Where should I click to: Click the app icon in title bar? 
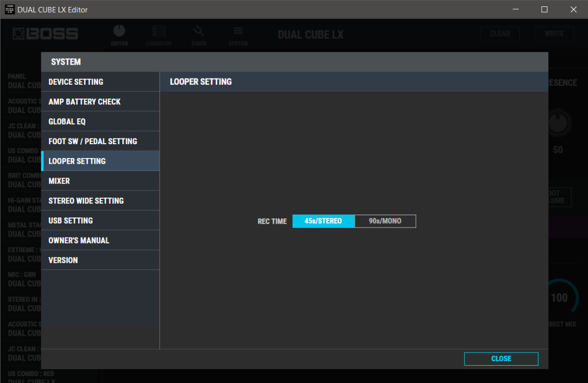[9, 9]
